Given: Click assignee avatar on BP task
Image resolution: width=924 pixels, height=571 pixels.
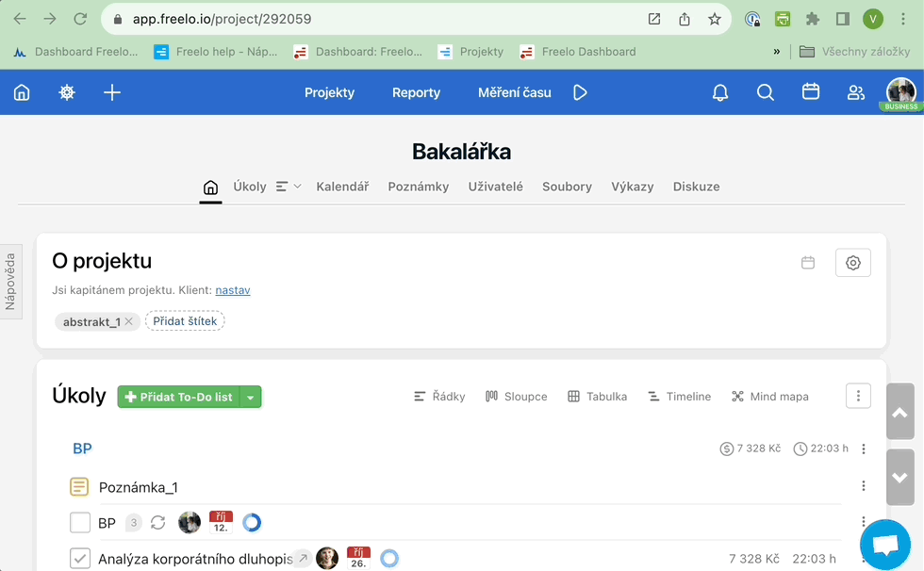Looking at the screenshot, I should (190, 523).
